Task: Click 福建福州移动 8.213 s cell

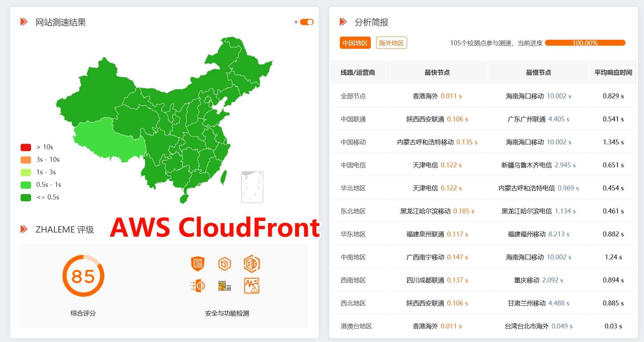Action: tap(539, 234)
